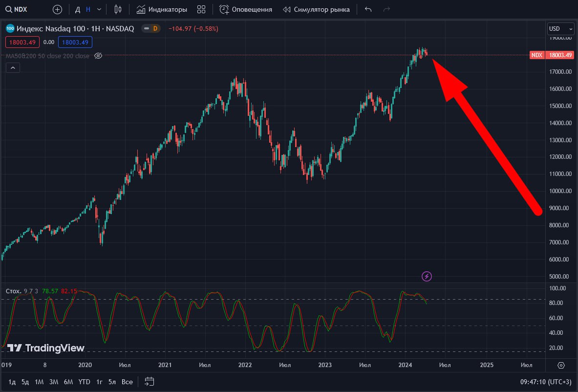Click the purple lightning event marker
The image size is (578, 392).
click(427, 276)
